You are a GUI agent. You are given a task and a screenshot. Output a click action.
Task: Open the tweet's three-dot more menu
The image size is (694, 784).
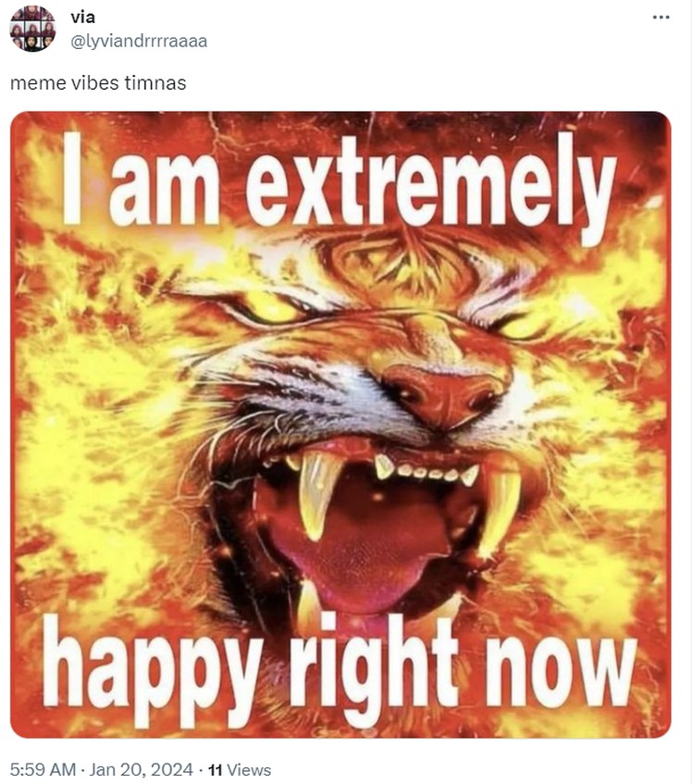point(661,18)
